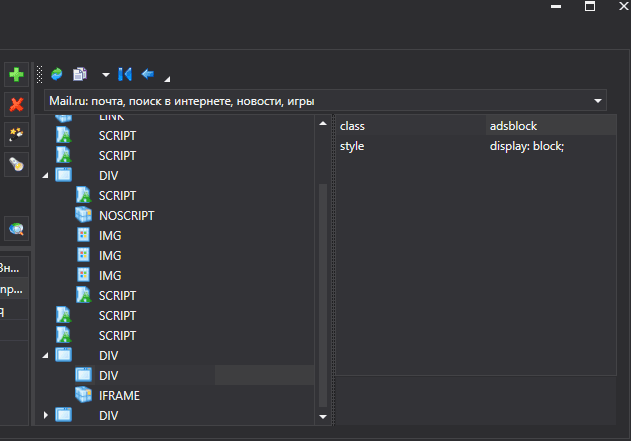Click the green plus add button
This screenshot has height=441, width=631.
pyautogui.click(x=16, y=75)
